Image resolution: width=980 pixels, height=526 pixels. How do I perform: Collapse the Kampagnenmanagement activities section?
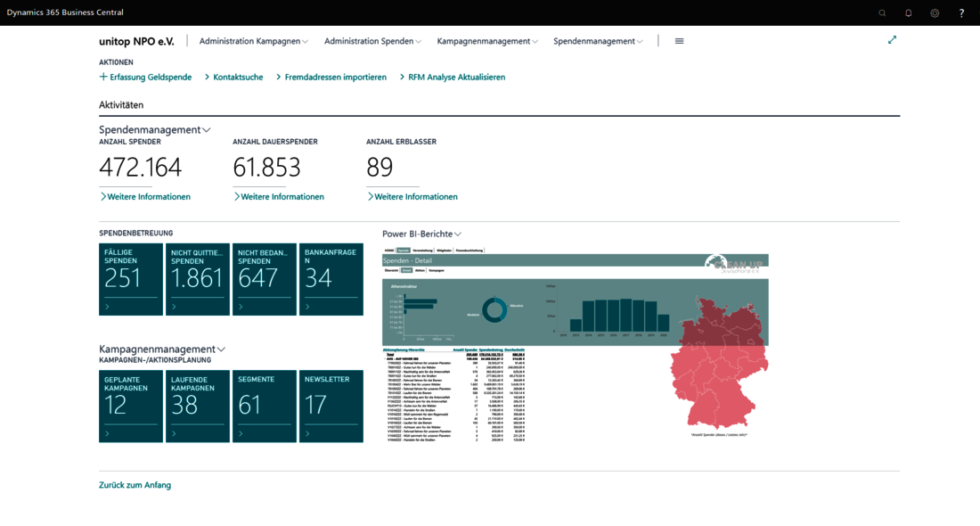[x=162, y=349]
